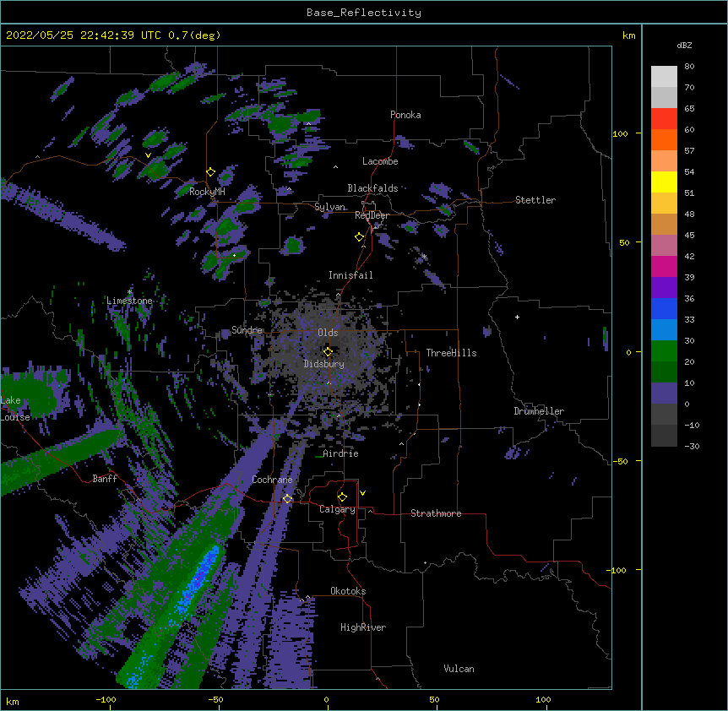
Task: Click the Lacombe city label
Action: pos(380,161)
